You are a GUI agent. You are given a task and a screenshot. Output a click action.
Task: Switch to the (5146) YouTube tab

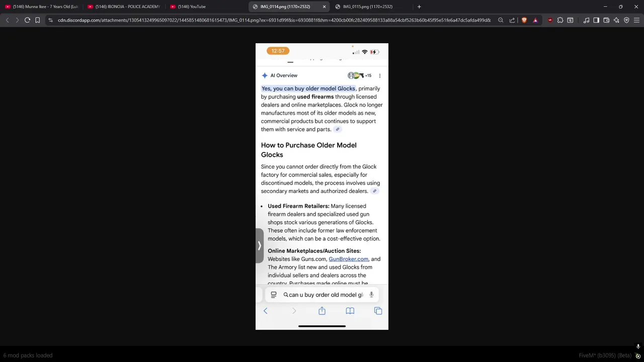(x=207, y=7)
